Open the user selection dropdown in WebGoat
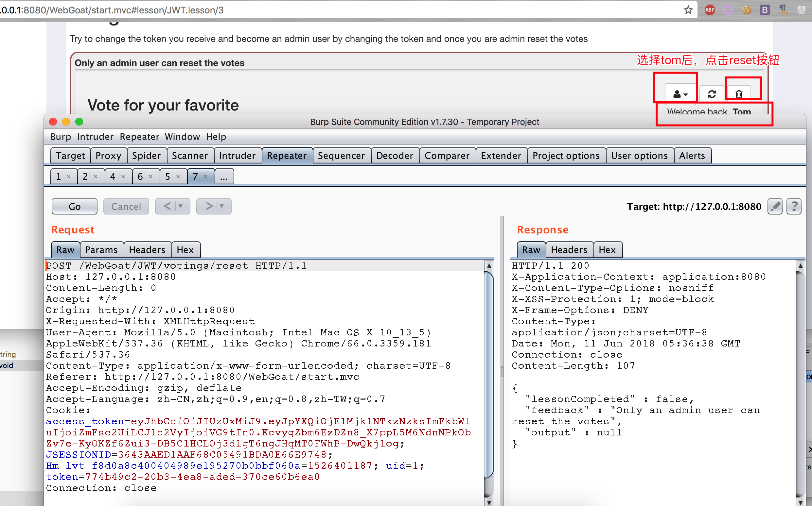Screen dimensions: 812x506 click(x=680, y=94)
